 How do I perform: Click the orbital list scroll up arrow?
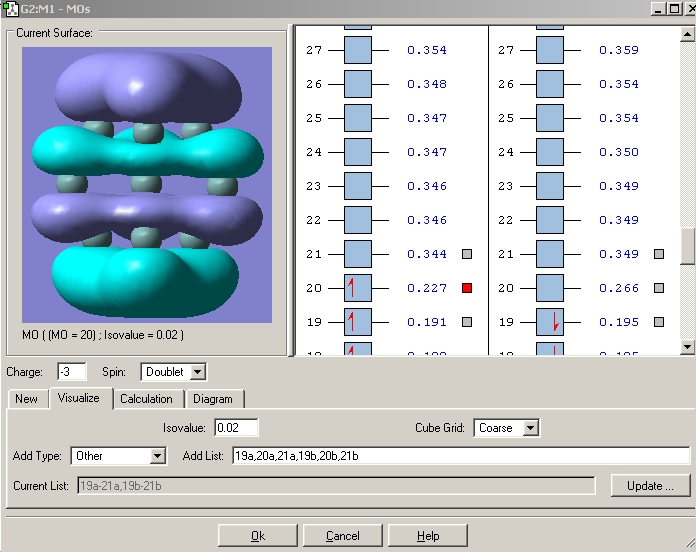point(687,34)
